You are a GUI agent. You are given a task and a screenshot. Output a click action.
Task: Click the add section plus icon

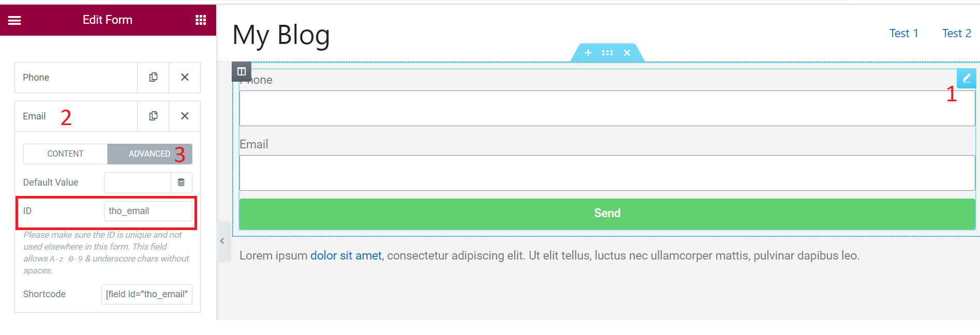(x=588, y=53)
